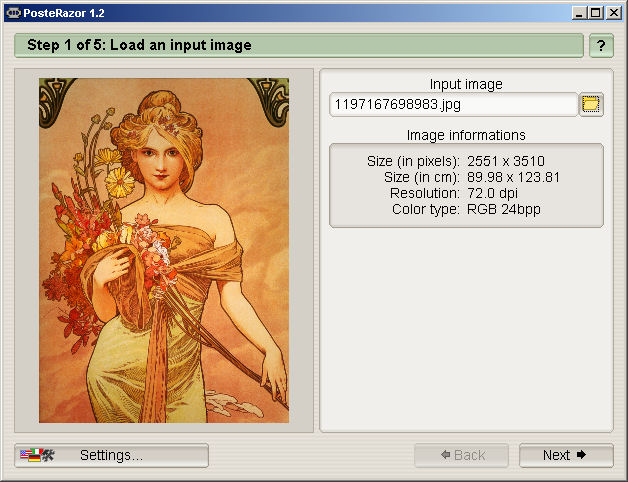Click the 'Image informations' heading

click(466, 135)
